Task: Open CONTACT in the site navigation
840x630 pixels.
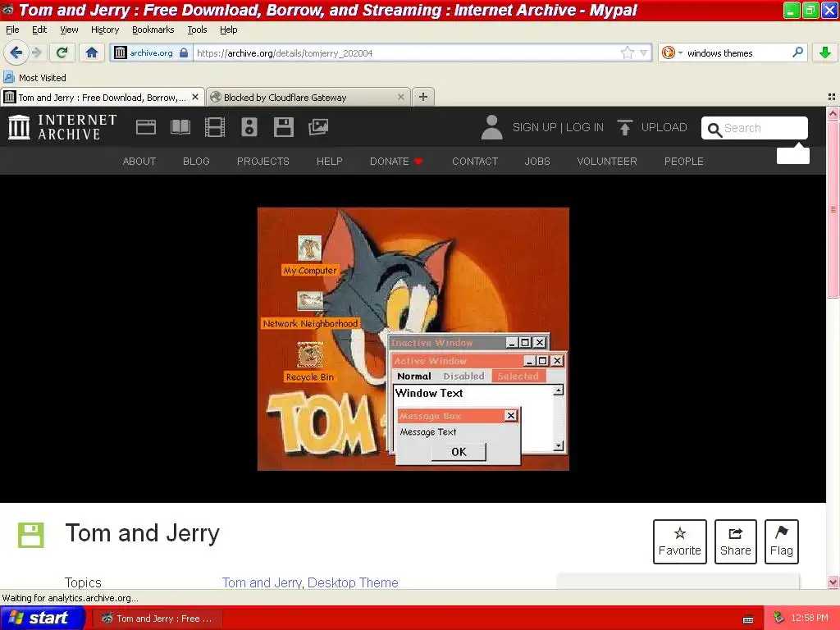Action: click(x=475, y=162)
